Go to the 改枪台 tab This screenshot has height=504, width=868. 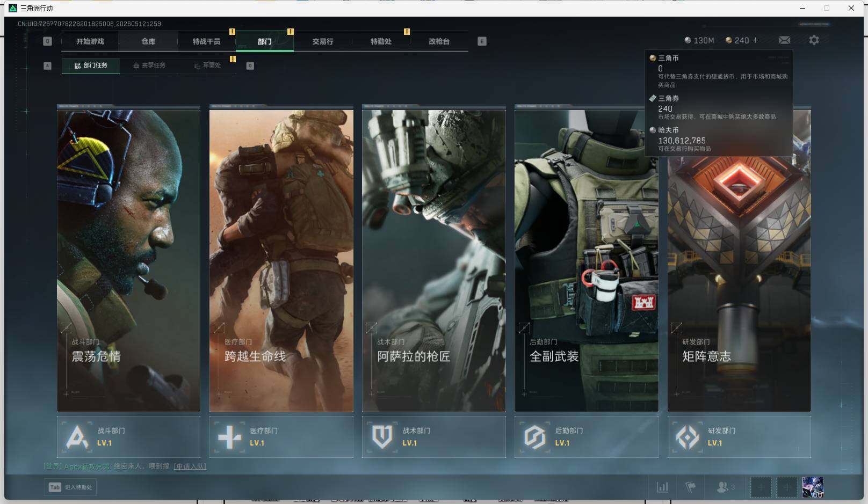click(x=439, y=41)
